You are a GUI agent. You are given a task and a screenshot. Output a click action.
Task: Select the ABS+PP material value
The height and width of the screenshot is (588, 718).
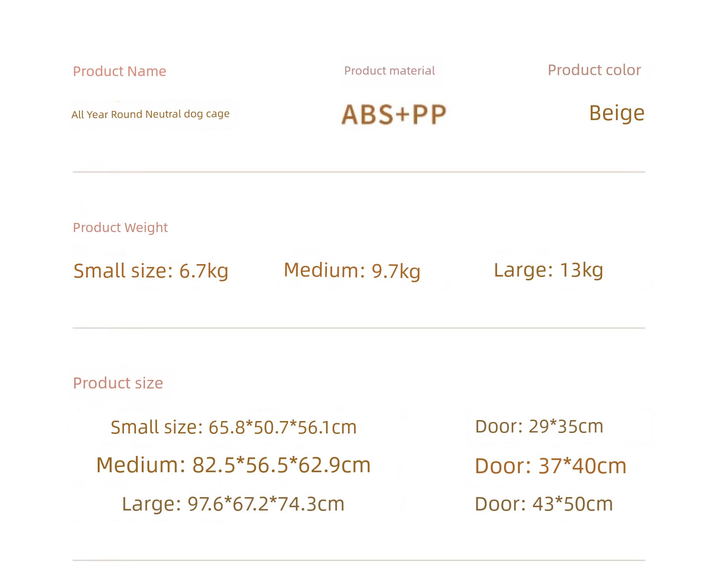point(393,115)
